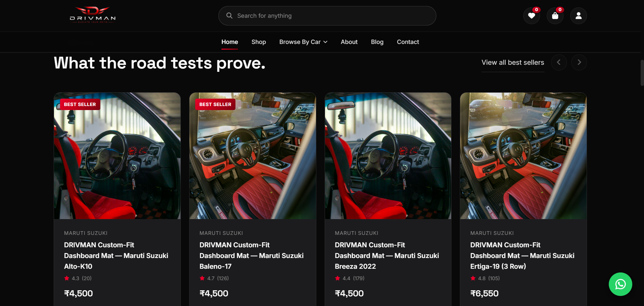Viewport: 644px width, 306px height.
Task: Open the Contact page
Action: click(408, 42)
